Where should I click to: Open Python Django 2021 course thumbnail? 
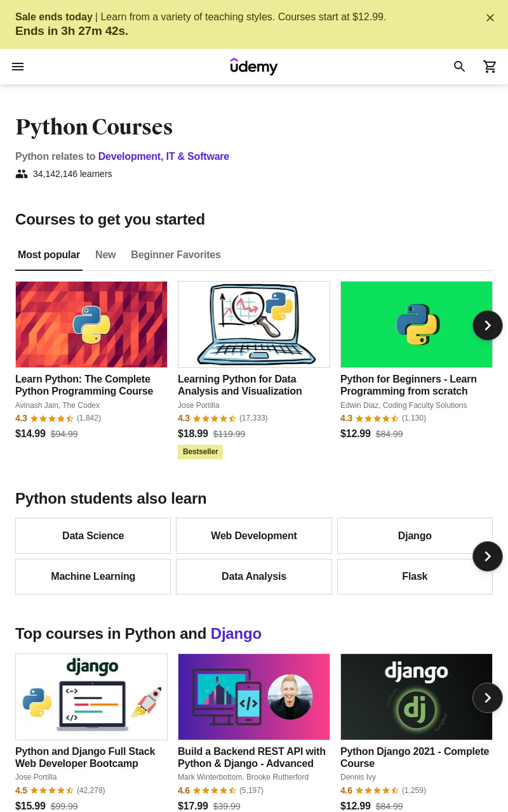417,697
